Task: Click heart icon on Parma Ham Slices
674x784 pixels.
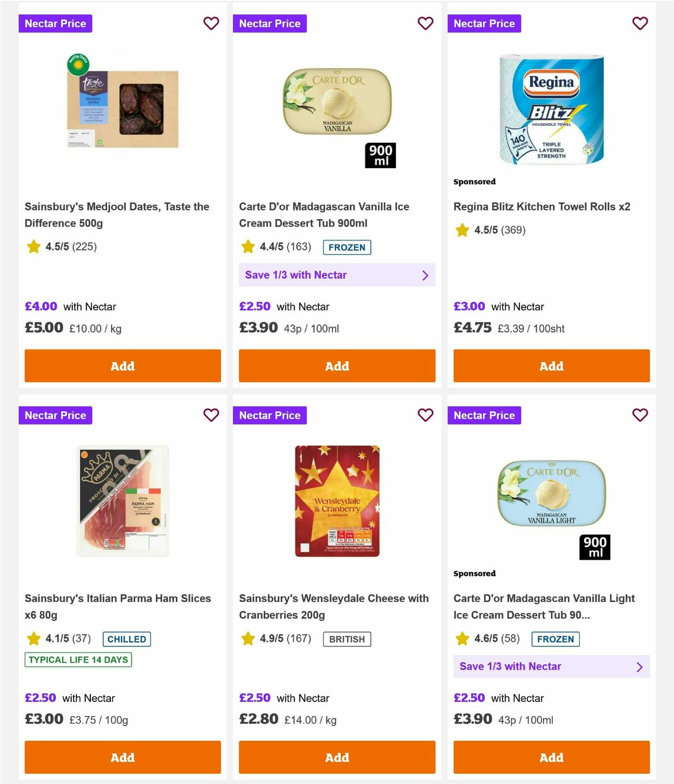Action: pyautogui.click(x=211, y=415)
